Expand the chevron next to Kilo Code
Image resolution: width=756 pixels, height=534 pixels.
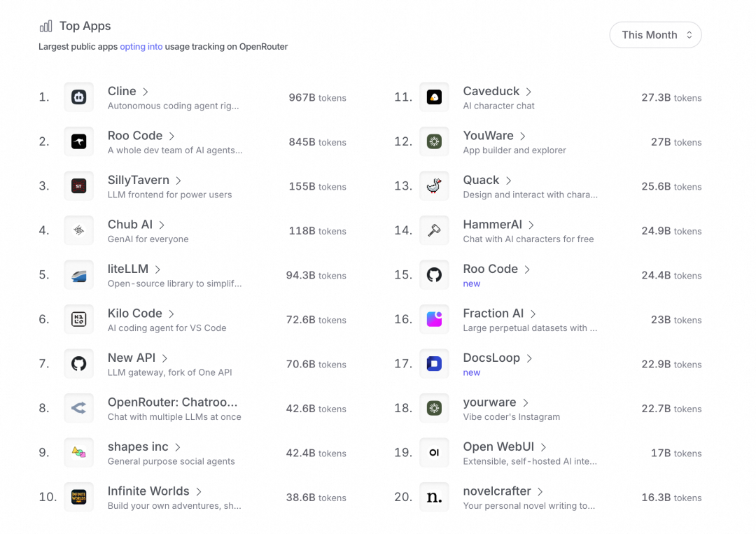tap(171, 314)
